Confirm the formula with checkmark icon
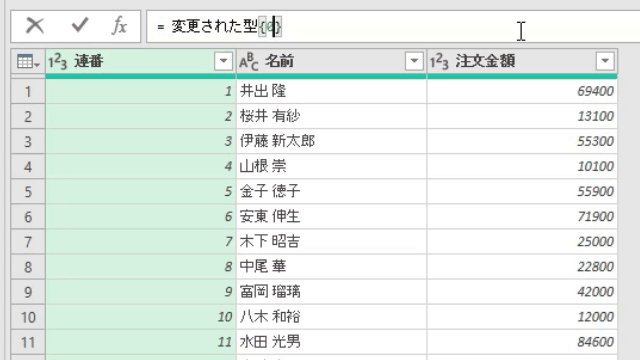The height and width of the screenshot is (360, 640). point(80,25)
